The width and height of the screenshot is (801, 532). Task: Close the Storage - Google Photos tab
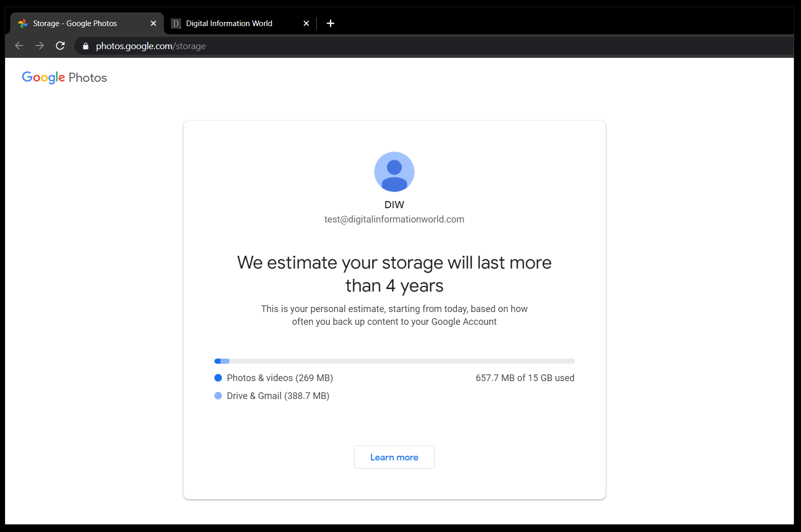pyautogui.click(x=153, y=24)
